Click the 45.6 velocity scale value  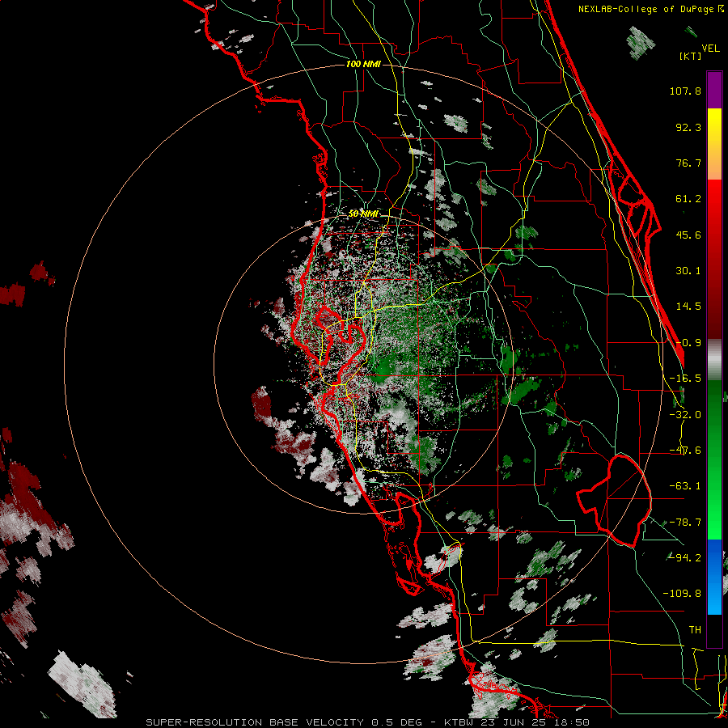[688, 235]
